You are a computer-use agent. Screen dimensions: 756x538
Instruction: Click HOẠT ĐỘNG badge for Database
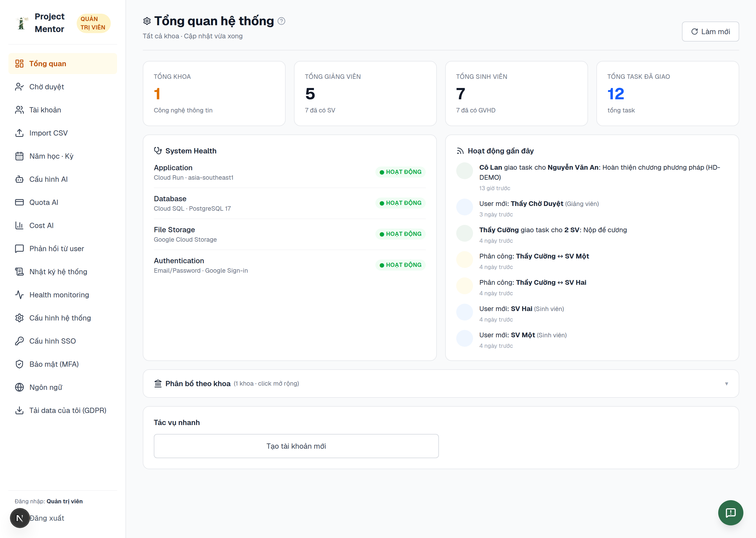pos(401,203)
